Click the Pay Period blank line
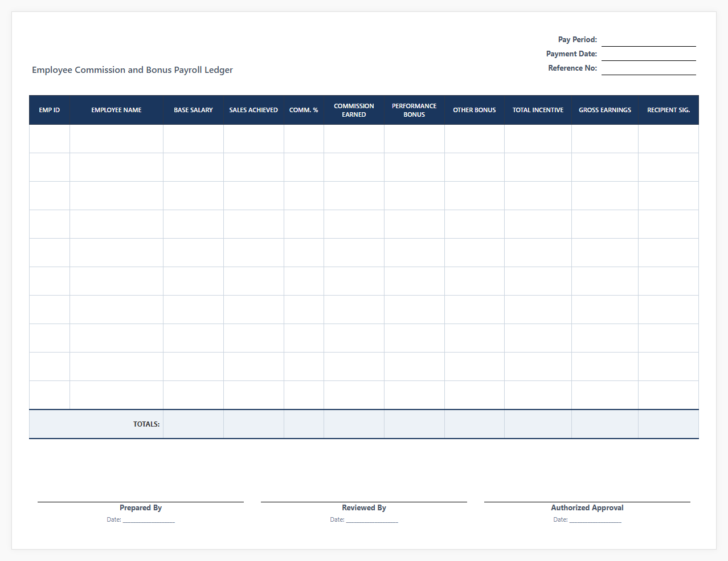 [x=649, y=40]
